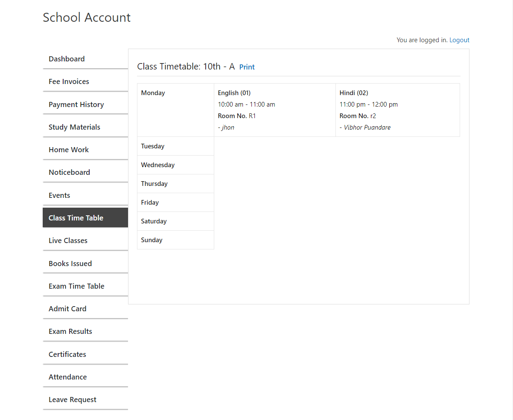Logout of the school account

(x=459, y=40)
